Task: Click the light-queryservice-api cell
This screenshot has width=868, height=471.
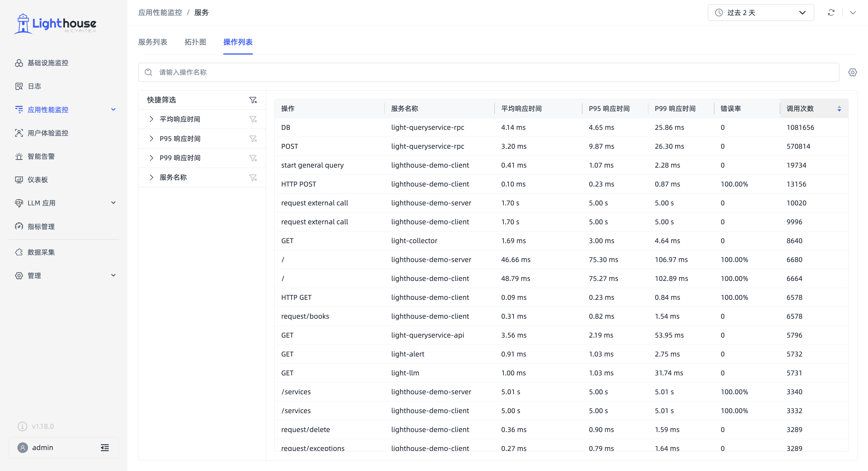Action: coord(428,335)
